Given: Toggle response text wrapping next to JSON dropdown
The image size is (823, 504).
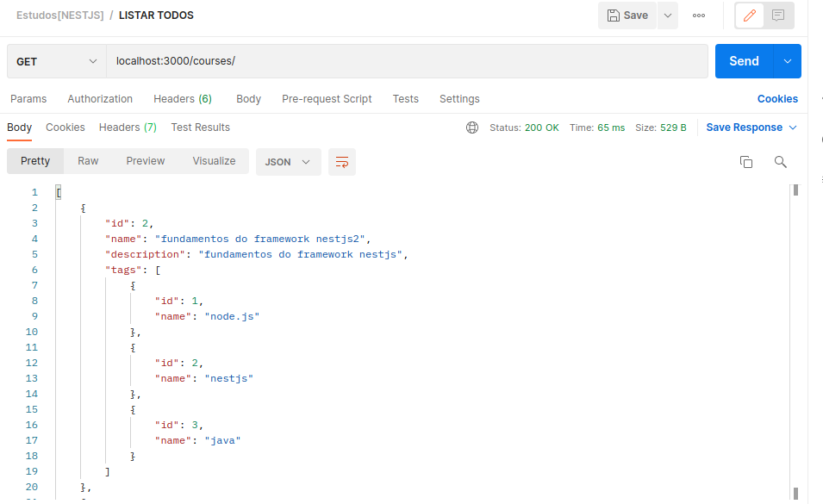Looking at the screenshot, I should [x=341, y=161].
